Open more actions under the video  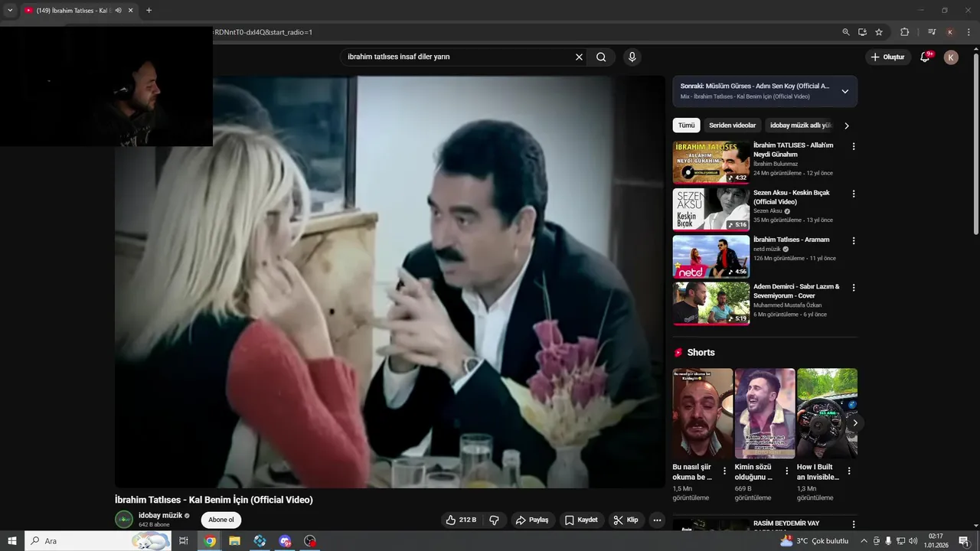tap(657, 520)
